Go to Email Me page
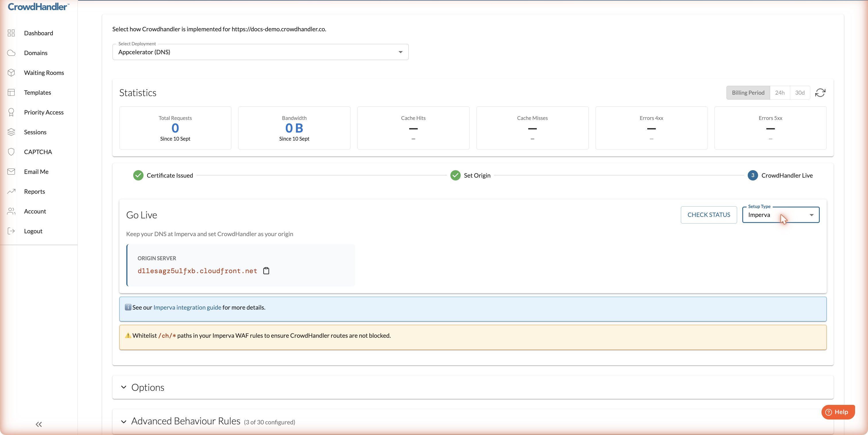Image resolution: width=868 pixels, height=435 pixels. pyautogui.click(x=36, y=172)
